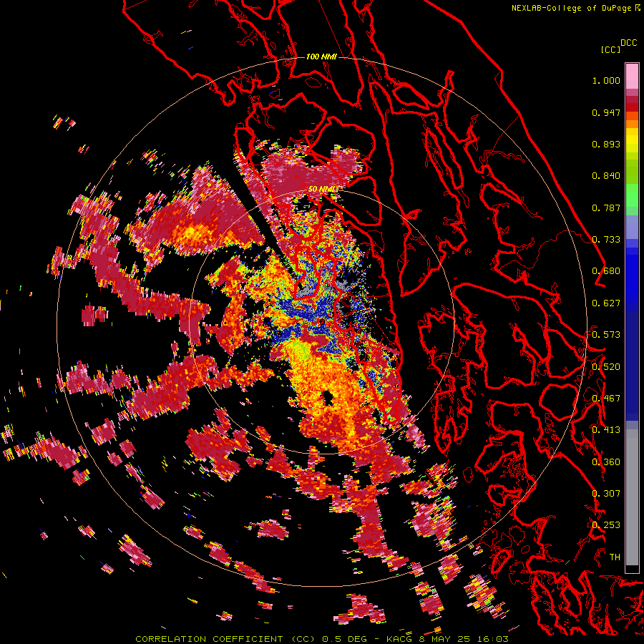Screen dimensions: 644x644
Task: Click the CORRELATION COEFFICIENT caption text
Action: coord(209,639)
